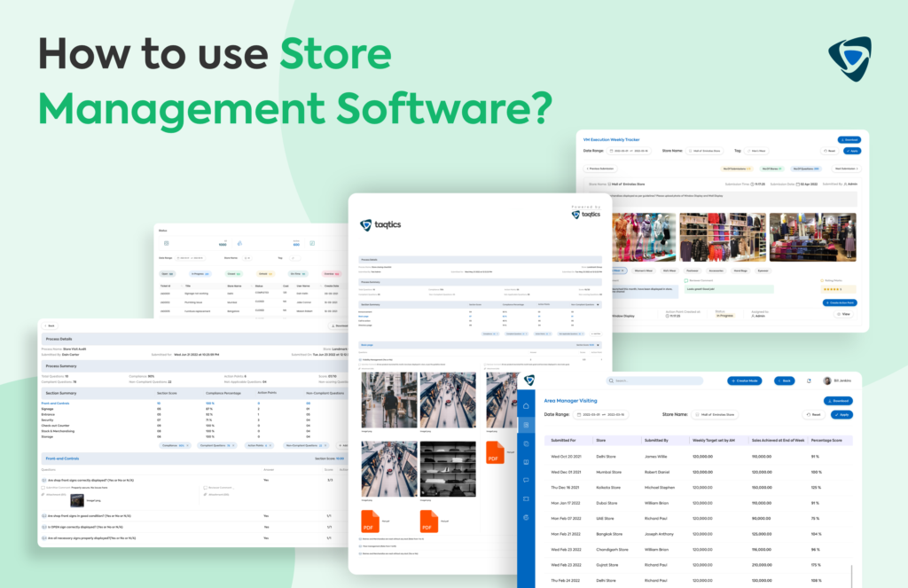Switch to the Women's Wear category tab
Screen dimensions: 908x588
642,270
